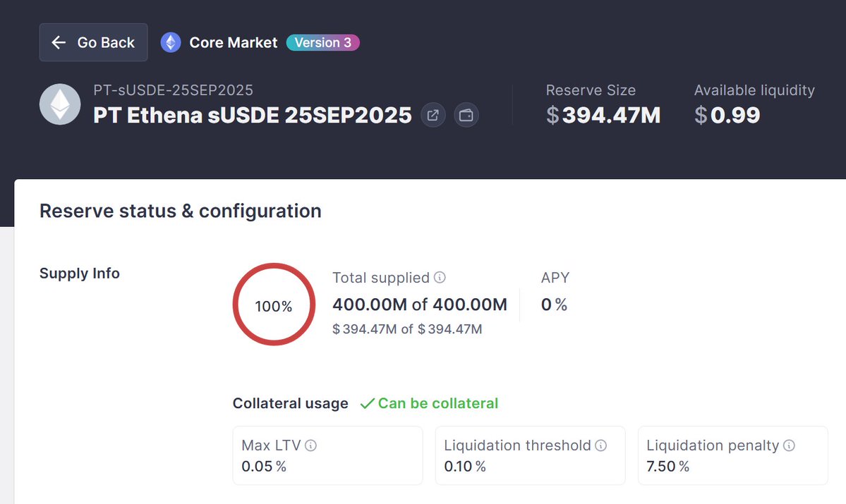Viewport: 846px width, 504px height.
Task: Click the APY value 0 %
Action: [554, 305]
